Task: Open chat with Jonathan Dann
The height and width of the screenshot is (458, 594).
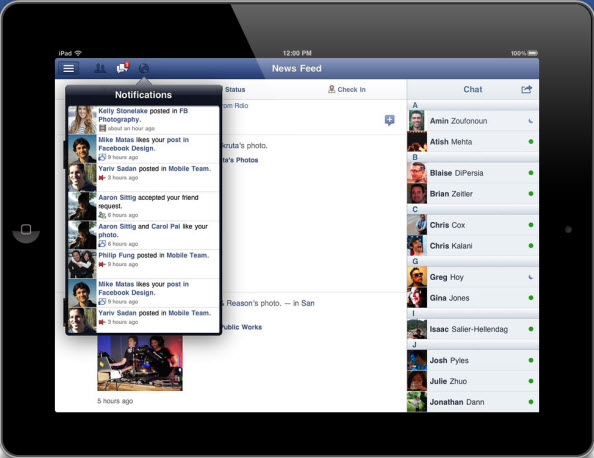Action: tap(473, 402)
